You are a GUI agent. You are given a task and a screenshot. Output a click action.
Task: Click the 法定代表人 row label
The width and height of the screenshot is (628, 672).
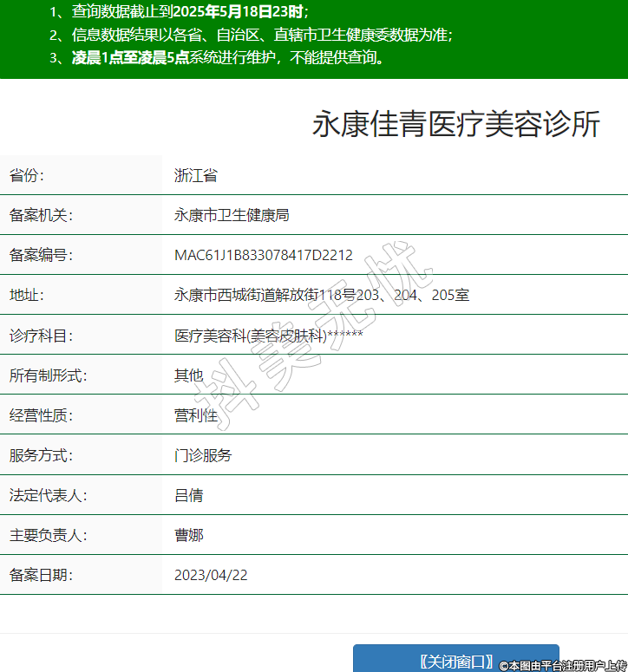tap(49, 495)
